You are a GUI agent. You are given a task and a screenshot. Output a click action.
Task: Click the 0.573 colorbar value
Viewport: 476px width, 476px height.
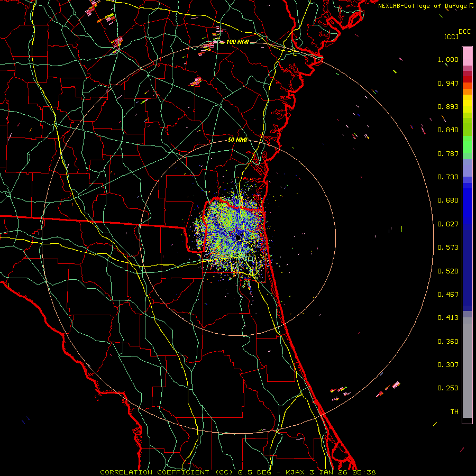coord(448,248)
